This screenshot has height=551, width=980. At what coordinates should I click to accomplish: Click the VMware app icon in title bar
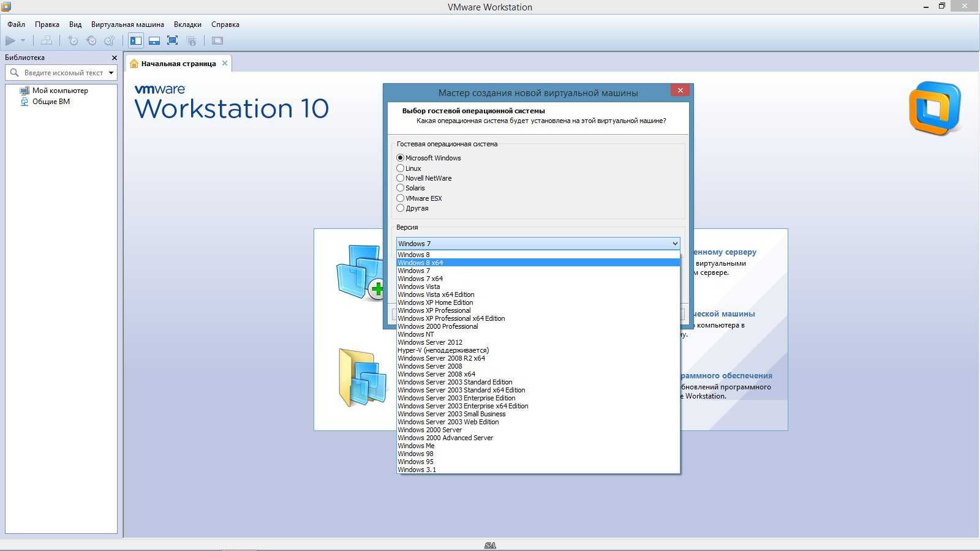6,7
